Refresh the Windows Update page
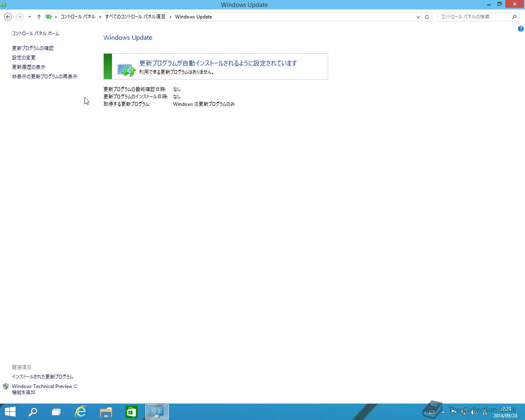 pyautogui.click(x=427, y=17)
